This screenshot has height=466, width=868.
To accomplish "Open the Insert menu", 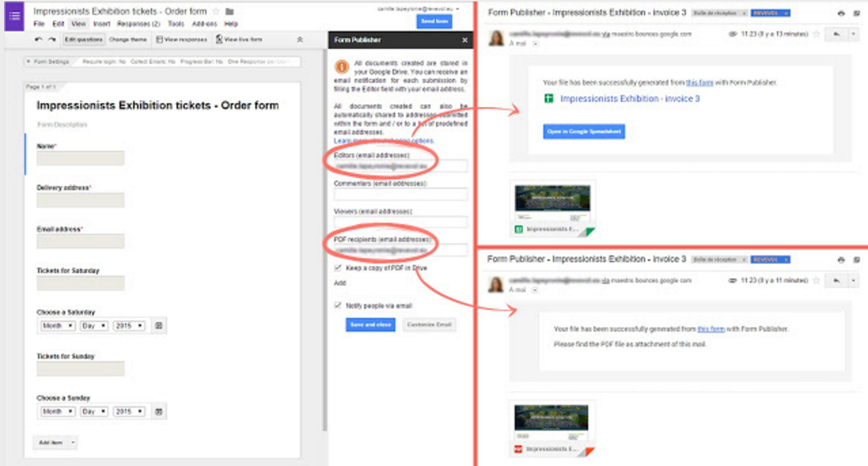I will 103,23.
